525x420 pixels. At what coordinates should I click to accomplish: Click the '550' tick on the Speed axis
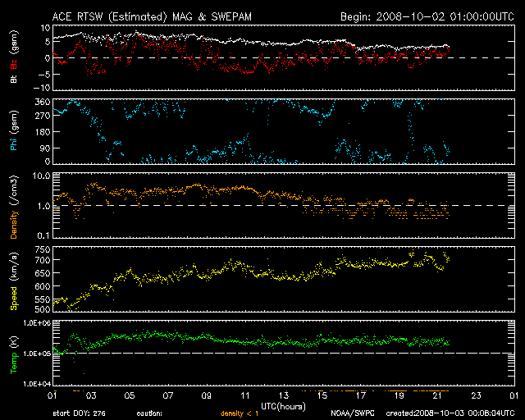coord(43,299)
